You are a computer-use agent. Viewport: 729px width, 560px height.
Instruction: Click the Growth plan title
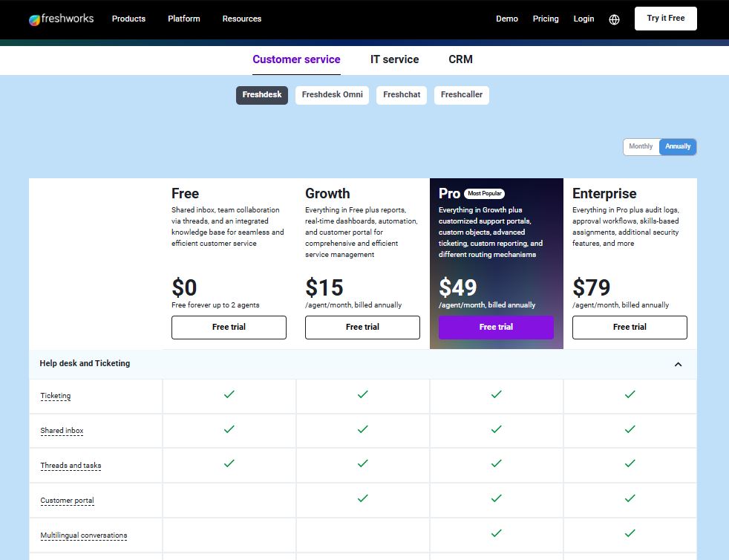click(x=327, y=194)
